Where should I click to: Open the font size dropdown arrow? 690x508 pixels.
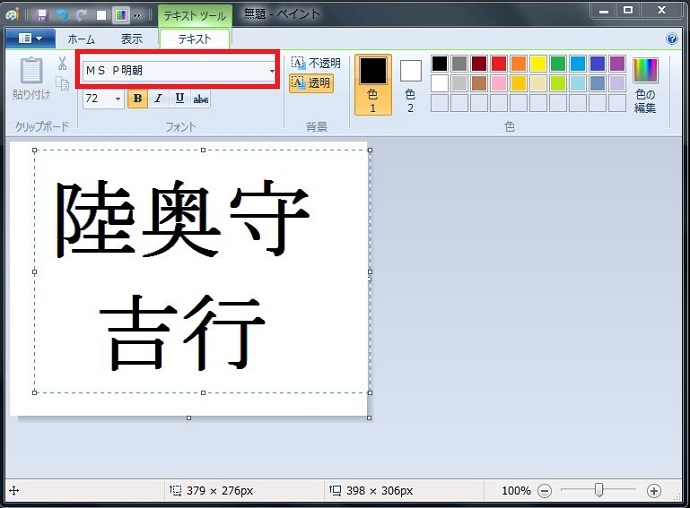pyautogui.click(x=117, y=99)
